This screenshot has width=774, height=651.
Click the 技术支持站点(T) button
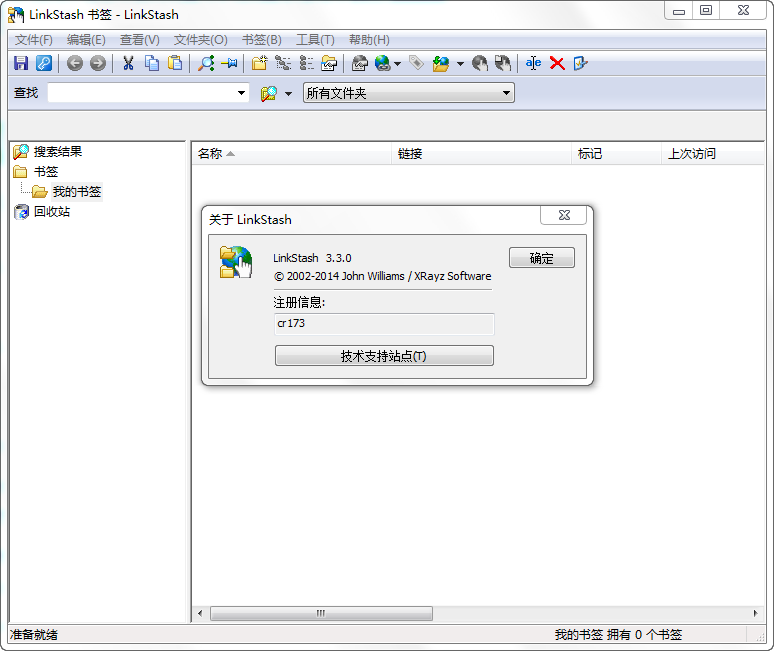tap(384, 356)
